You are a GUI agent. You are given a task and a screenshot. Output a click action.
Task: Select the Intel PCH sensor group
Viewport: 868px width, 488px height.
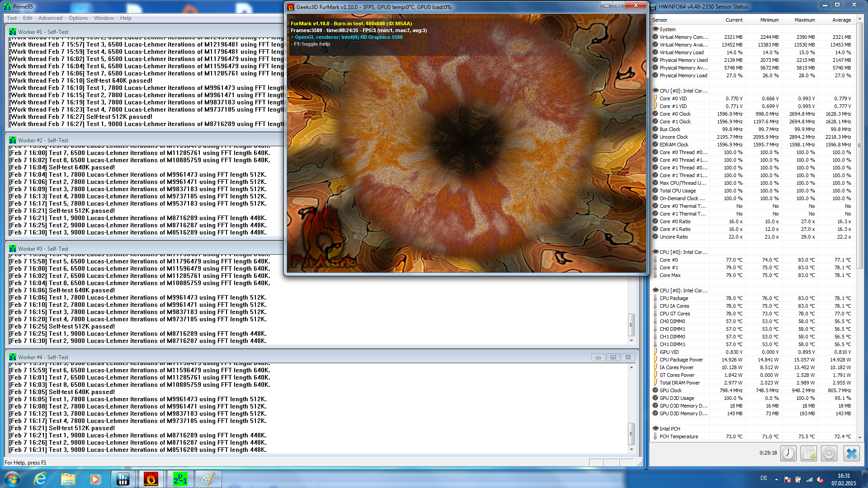[669, 429]
